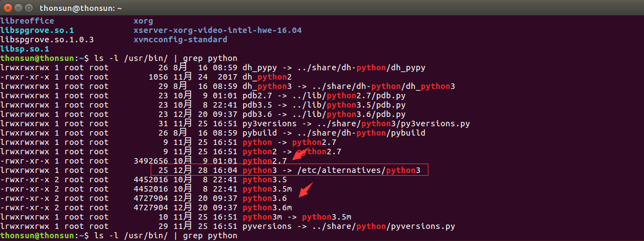This screenshot has width=644, height=241.
Task: Close the terminal window
Action: (x=8, y=7)
